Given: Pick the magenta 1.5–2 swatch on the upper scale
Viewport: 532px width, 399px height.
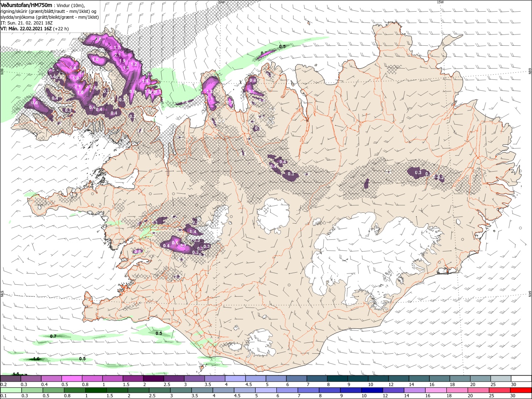Looking at the screenshot, I should coord(133,379).
